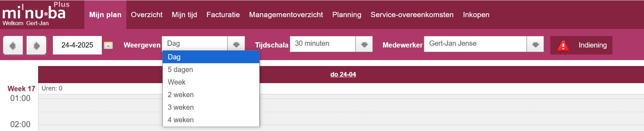Screen dimensions: 644x131
Task: Click the red warning Indiening icon
Action: 563,45
